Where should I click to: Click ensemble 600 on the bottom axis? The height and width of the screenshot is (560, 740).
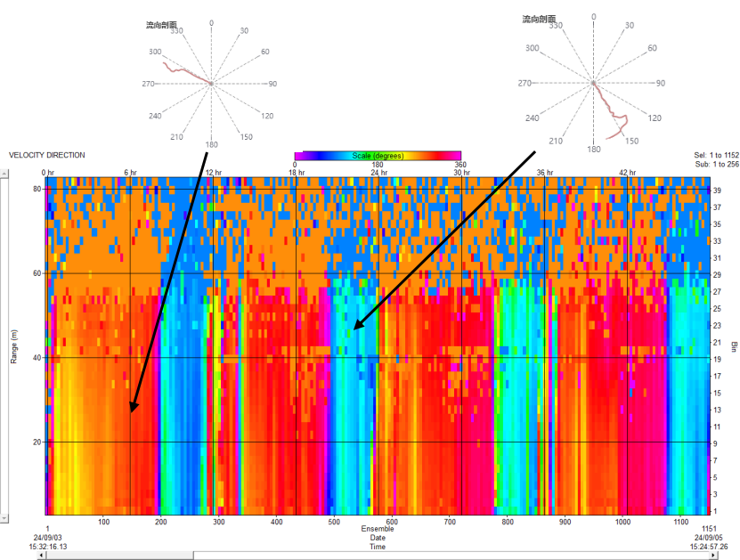[392, 522]
